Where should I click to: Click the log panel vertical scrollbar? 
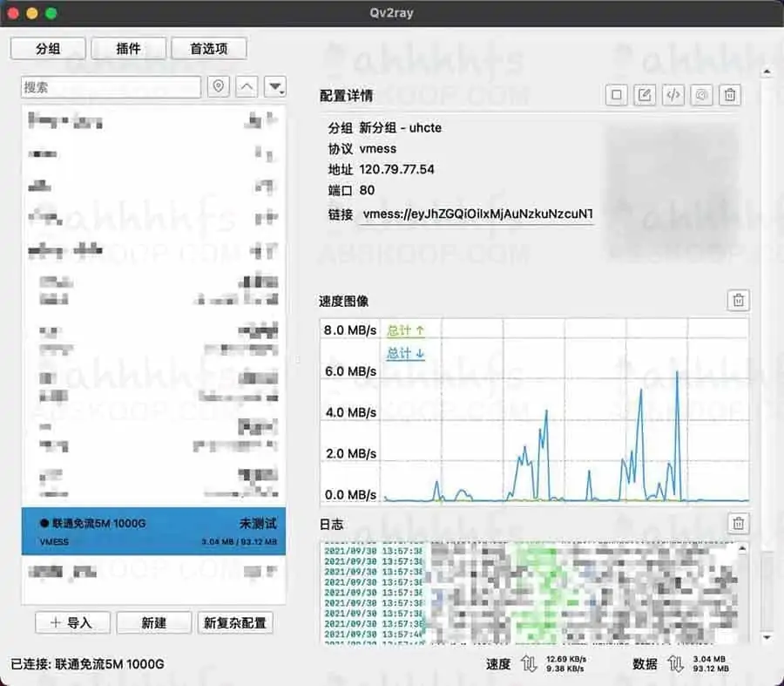742,593
